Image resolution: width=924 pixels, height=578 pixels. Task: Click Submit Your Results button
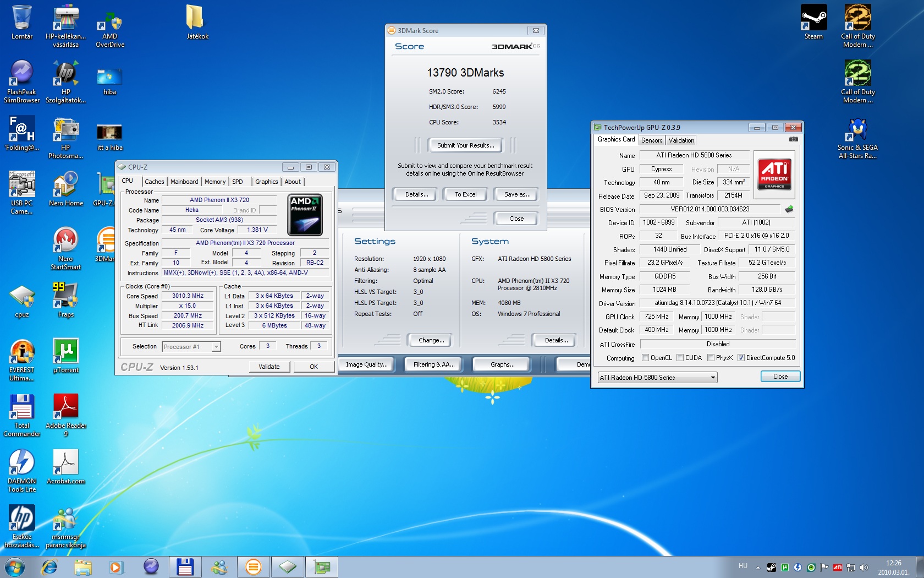466,145
